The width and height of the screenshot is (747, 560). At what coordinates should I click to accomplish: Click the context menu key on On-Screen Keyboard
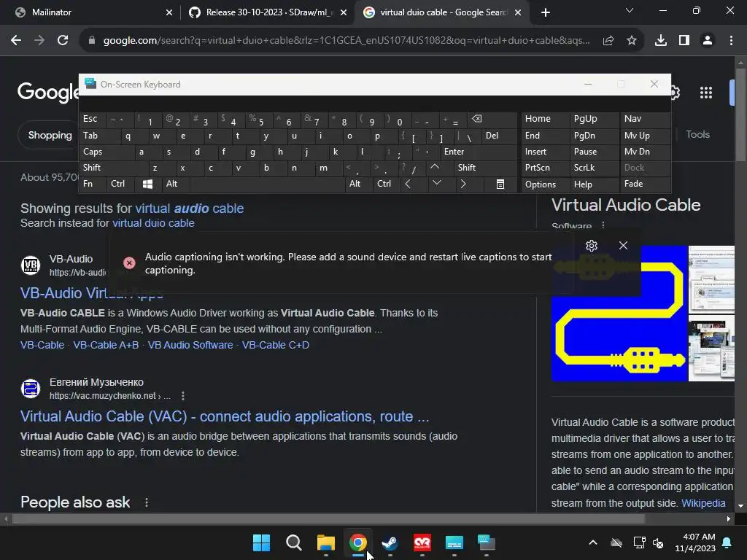(x=500, y=184)
